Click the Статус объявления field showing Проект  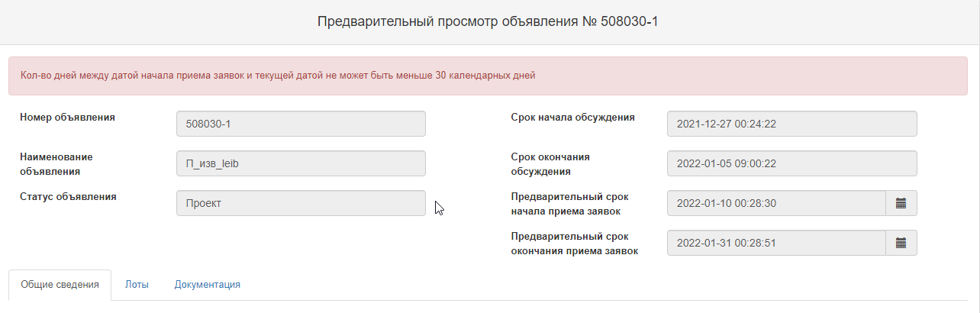[x=301, y=203]
